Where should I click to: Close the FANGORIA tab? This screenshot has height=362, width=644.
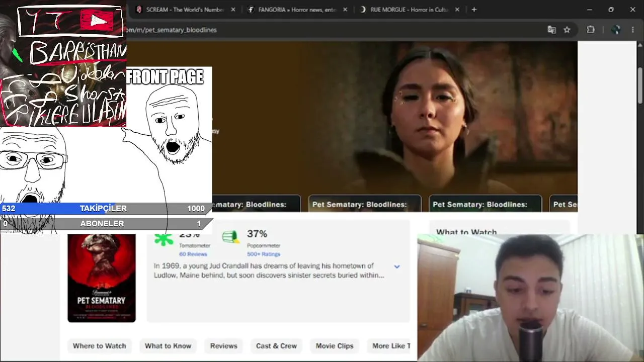point(345,10)
